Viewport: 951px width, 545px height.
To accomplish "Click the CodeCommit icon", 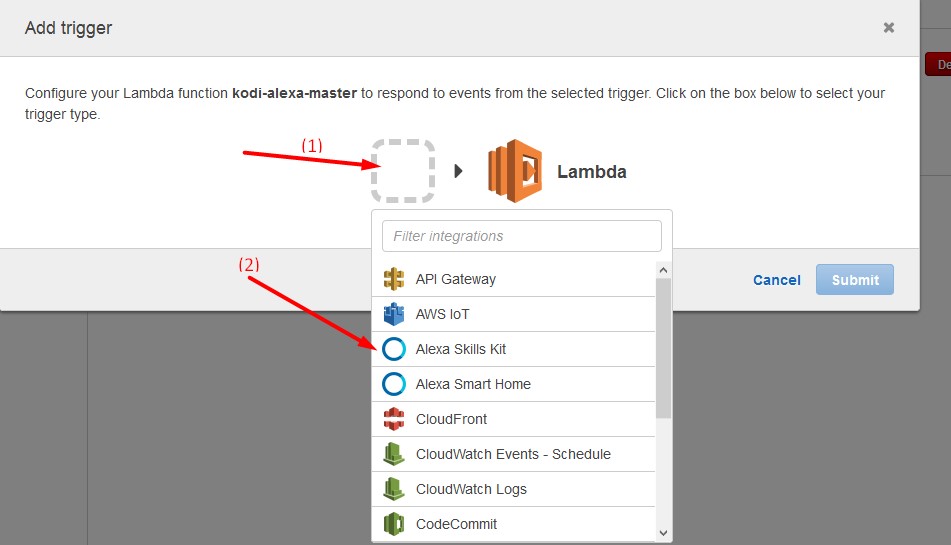I will pos(394,524).
